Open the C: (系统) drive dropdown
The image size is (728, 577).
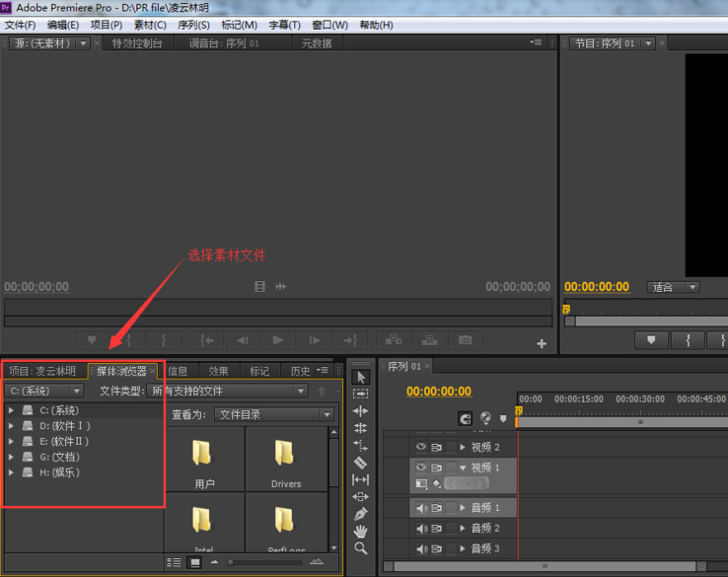click(44, 391)
